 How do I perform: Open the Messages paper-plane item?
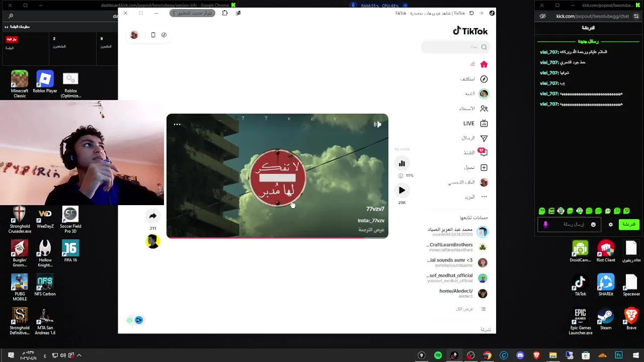(x=475, y=138)
